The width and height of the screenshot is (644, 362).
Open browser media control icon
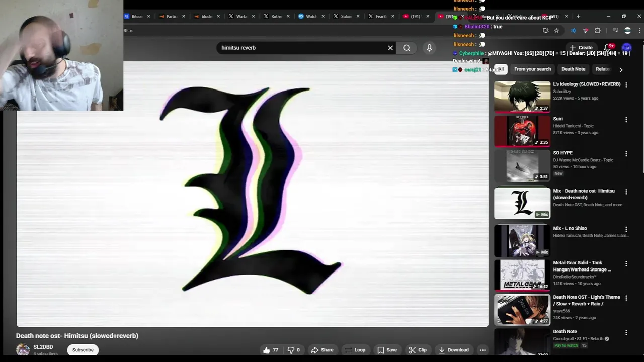(615, 31)
